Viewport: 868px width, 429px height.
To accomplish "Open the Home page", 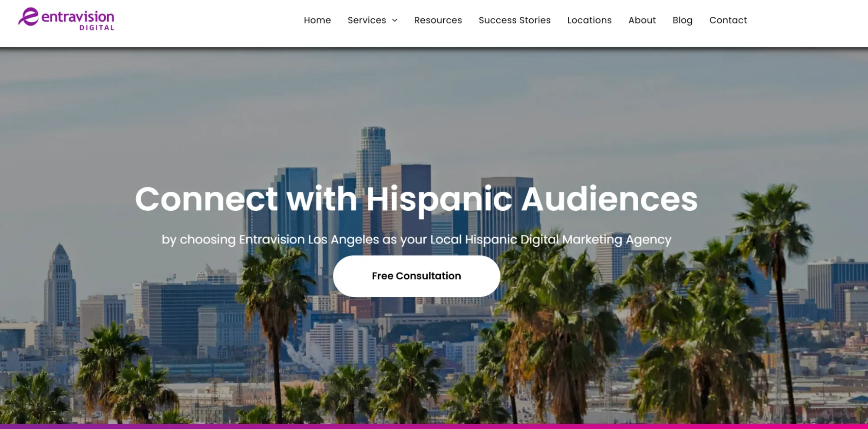I will (317, 20).
